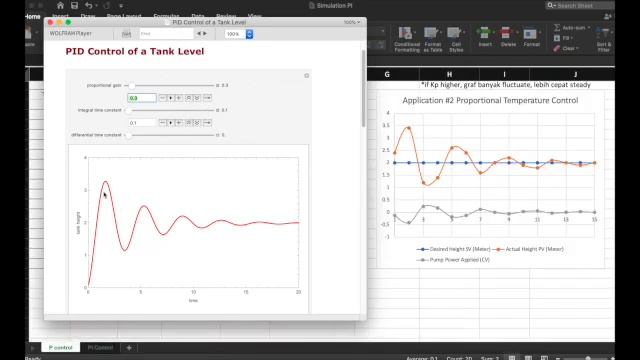Click the Undo arrow in Excel toolbar
This screenshot has width=640, height=360.
pyautogui.click(x=89, y=5)
